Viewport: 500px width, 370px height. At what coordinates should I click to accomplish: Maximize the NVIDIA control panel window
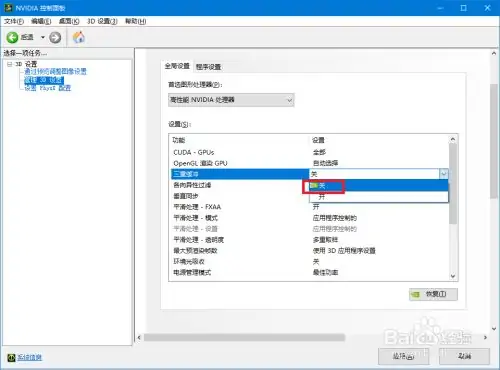tap(464, 8)
